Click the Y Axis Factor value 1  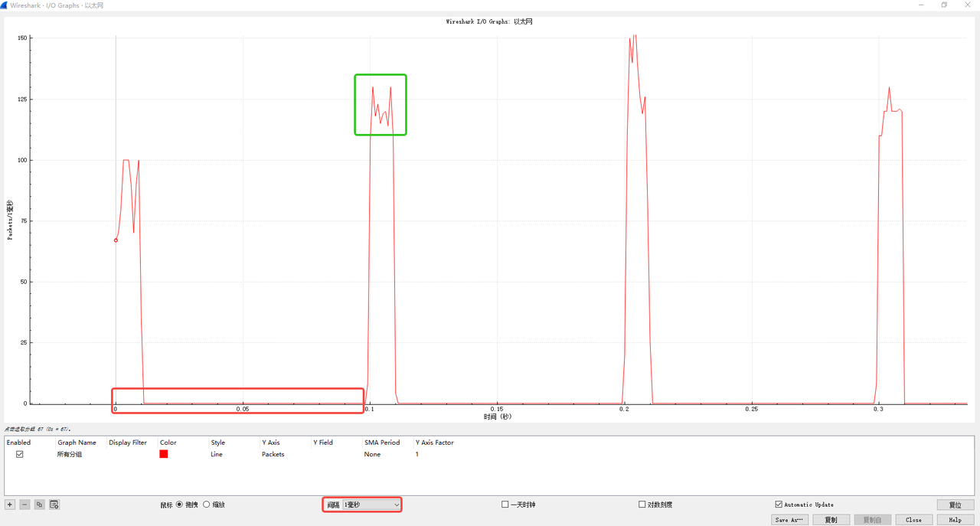[x=417, y=454]
